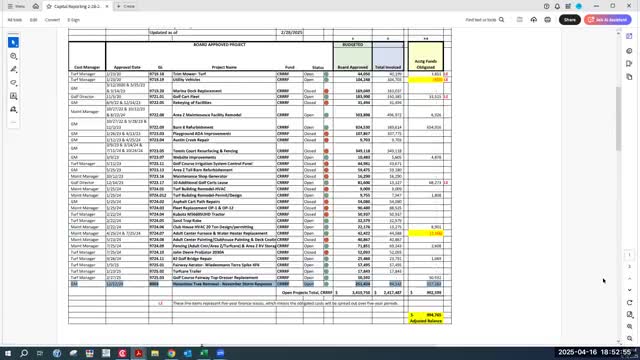The height and width of the screenshot is (360, 640).
Task: Click the Create new tab button
Action: tap(125, 6)
